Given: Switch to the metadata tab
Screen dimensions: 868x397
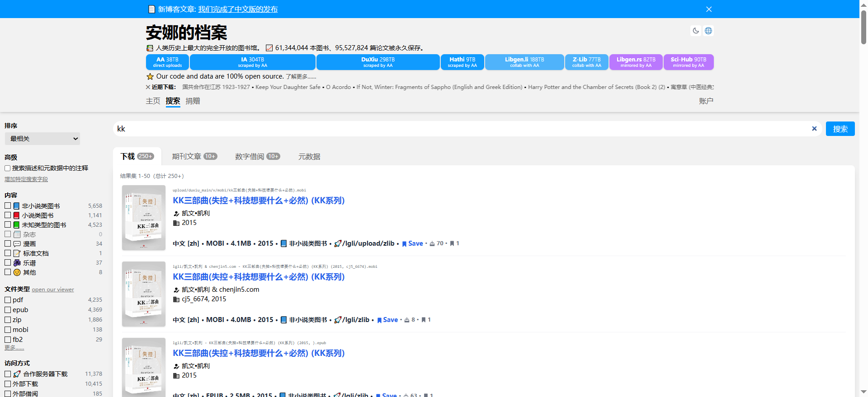Looking at the screenshot, I should 309,157.
